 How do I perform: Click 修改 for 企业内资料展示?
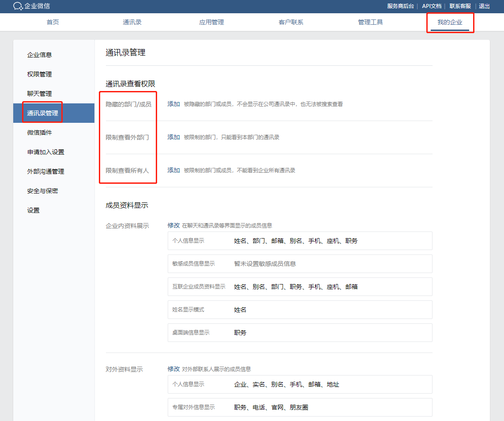point(173,225)
